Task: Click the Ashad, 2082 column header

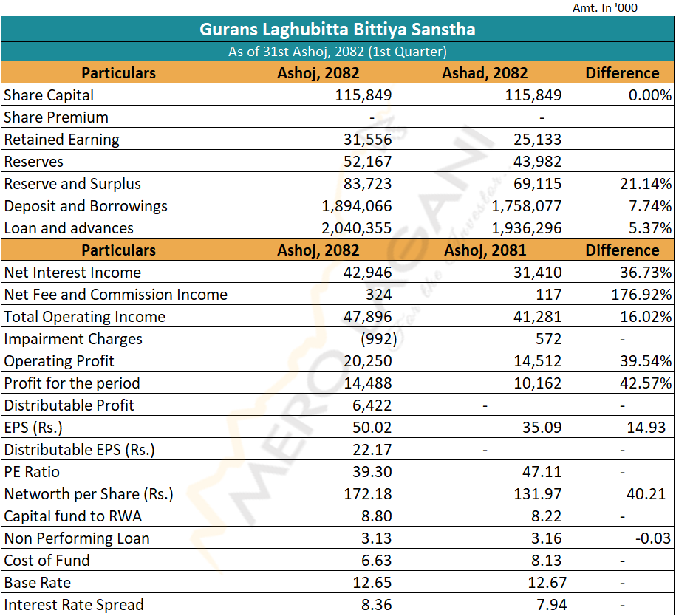Action: pos(485,72)
